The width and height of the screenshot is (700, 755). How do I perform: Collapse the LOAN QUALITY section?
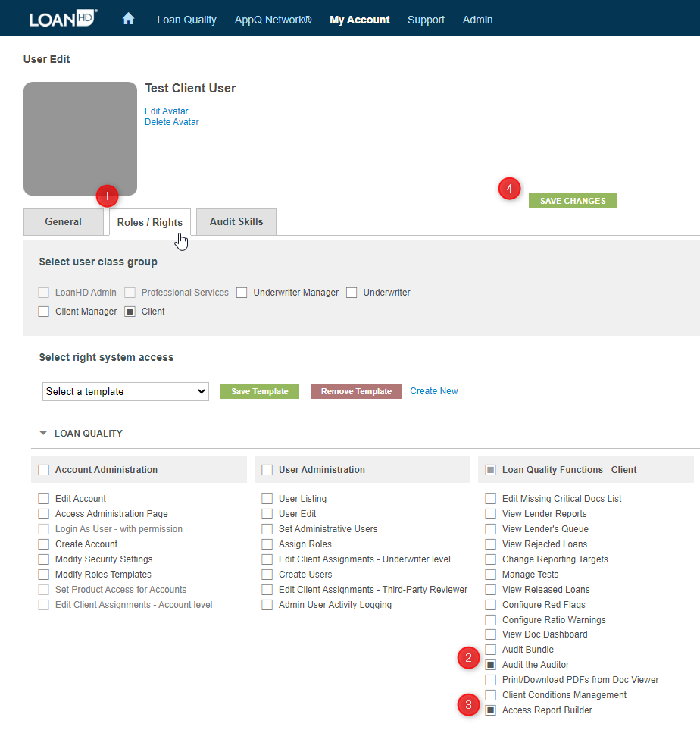tap(43, 434)
